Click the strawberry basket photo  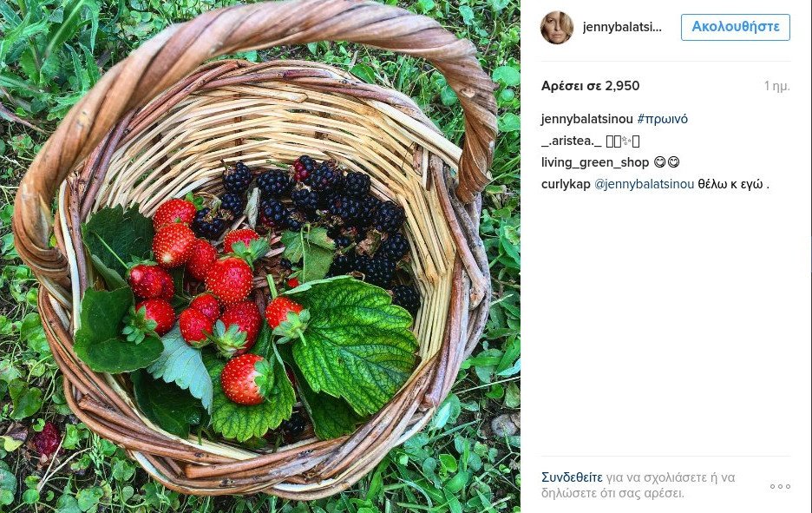[x=260, y=257]
